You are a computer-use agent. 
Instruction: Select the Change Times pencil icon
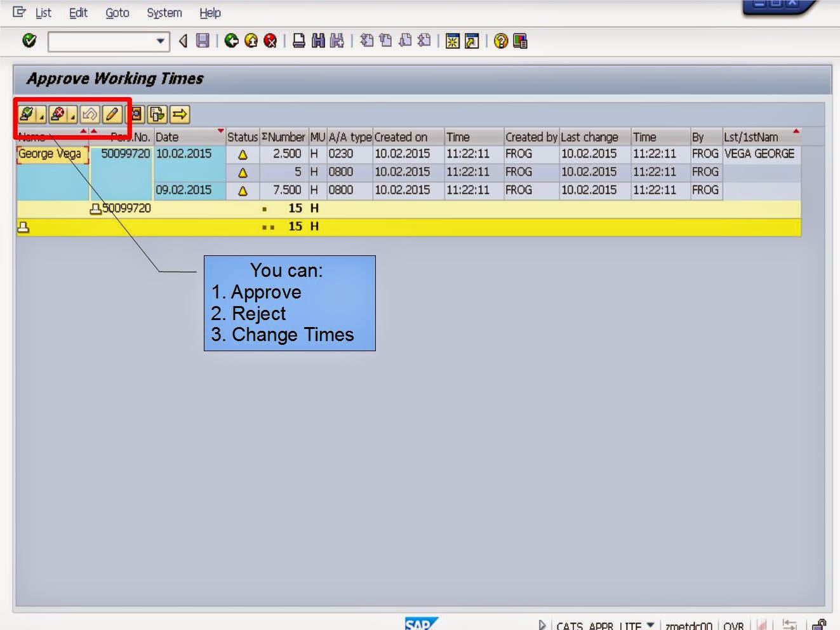(x=110, y=114)
